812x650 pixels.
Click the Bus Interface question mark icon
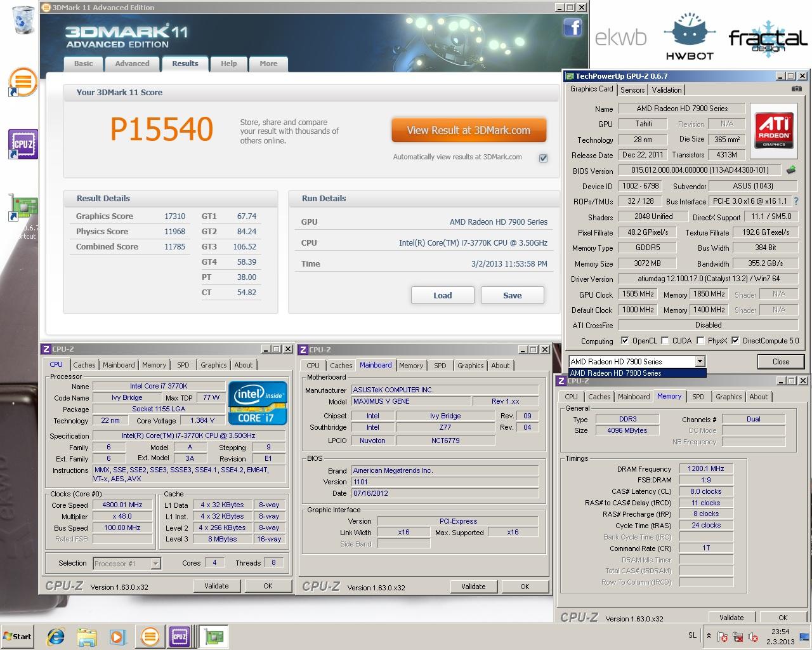tap(796, 201)
